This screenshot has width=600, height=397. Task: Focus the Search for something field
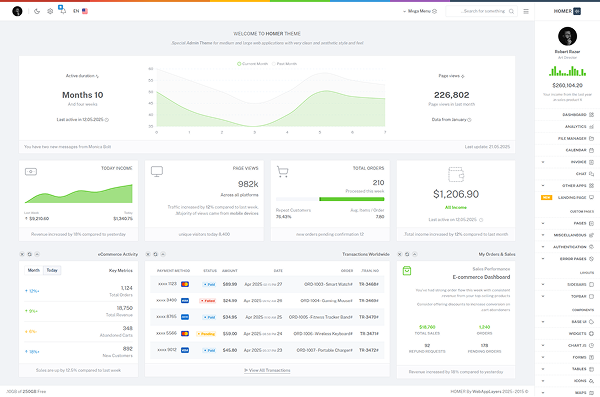click(x=481, y=11)
